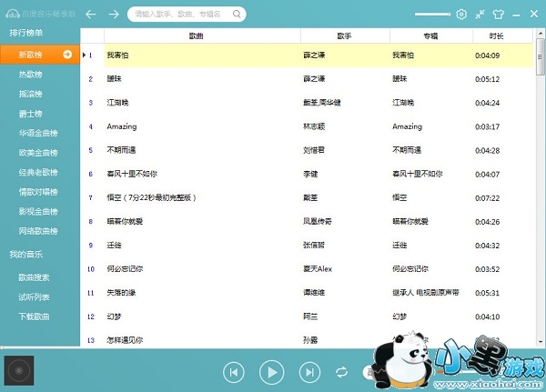This screenshot has width=546, height=392.
Task: Click duration 0:07:22 cell
Action: tap(487, 197)
